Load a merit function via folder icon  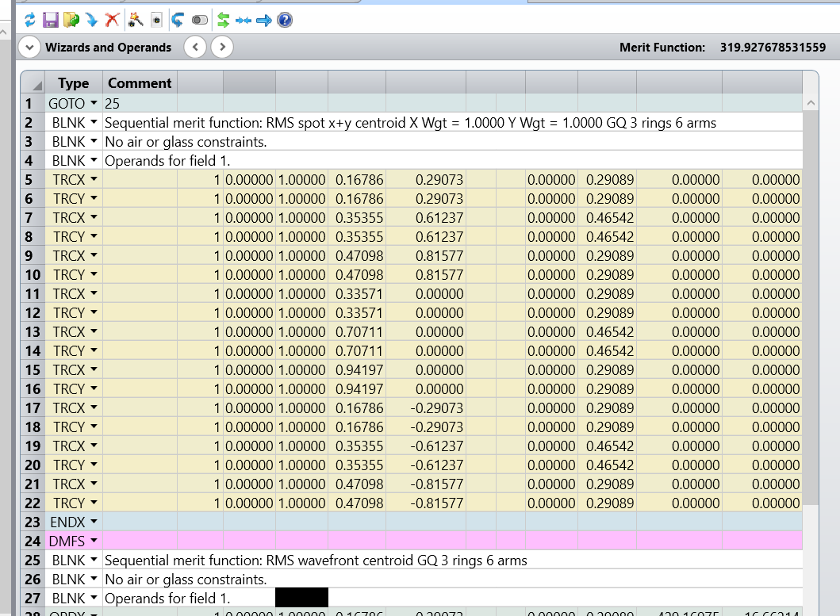(x=71, y=21)
